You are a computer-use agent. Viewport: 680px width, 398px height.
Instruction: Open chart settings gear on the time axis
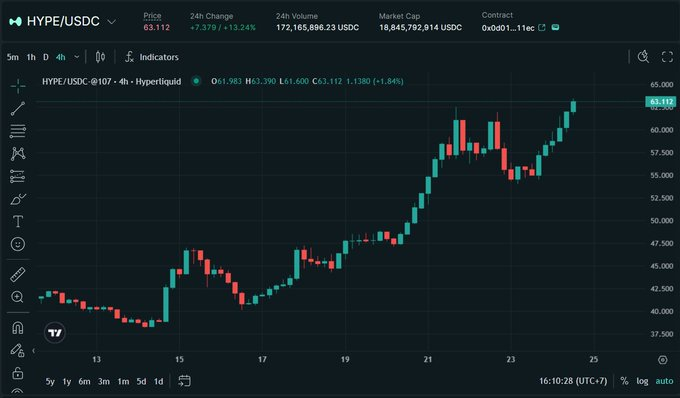(x=662, y=359)
